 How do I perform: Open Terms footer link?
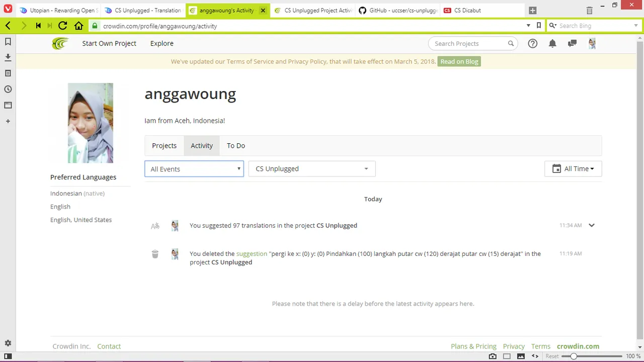[x=541, y=346]
